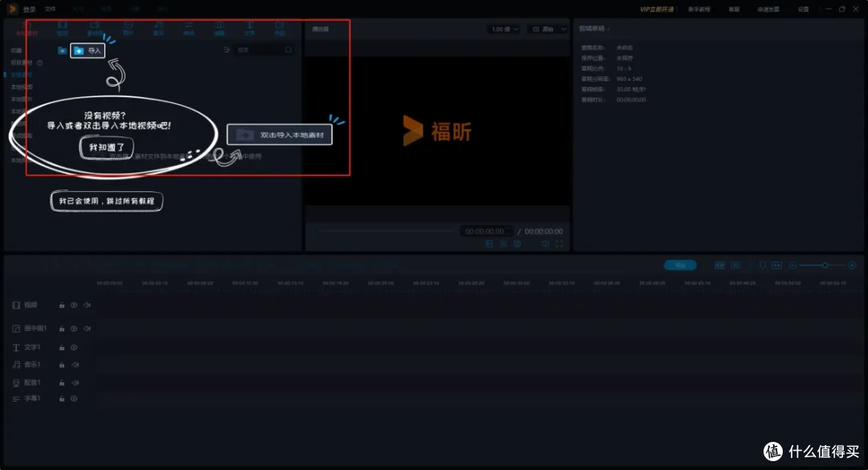Toggle lock on the 字幕1 track
The height and width of the screenshot is (470, 868).
pos(61,398)
